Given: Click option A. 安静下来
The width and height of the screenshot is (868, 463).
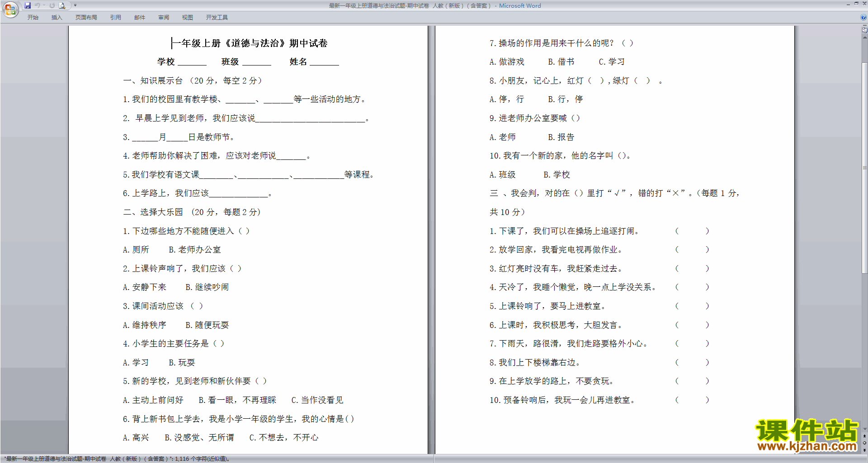Looking at the screenshot, I should coord(145,287).
